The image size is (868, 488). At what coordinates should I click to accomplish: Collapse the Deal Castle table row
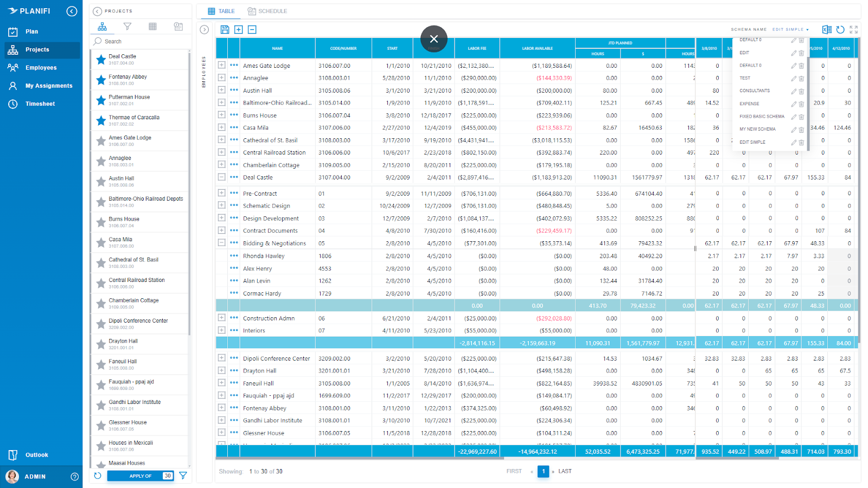point(221,177)
